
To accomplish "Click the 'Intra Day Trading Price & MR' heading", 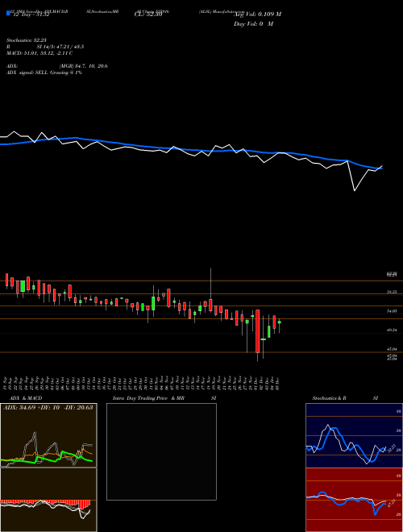I will click(149, 398).
